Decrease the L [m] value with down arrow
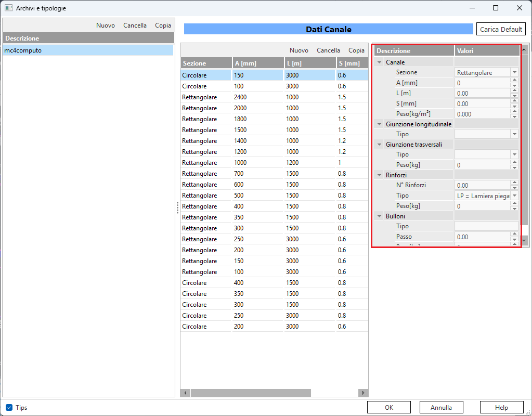 (514, 96)
